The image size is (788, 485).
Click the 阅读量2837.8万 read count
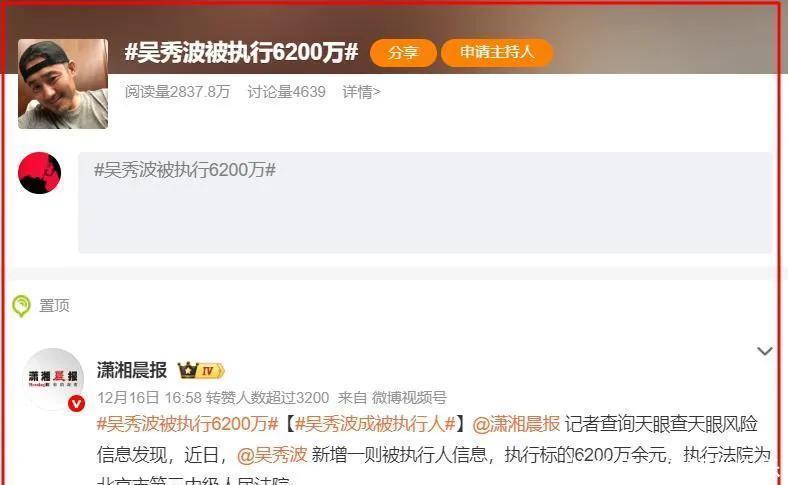point(177,92)
